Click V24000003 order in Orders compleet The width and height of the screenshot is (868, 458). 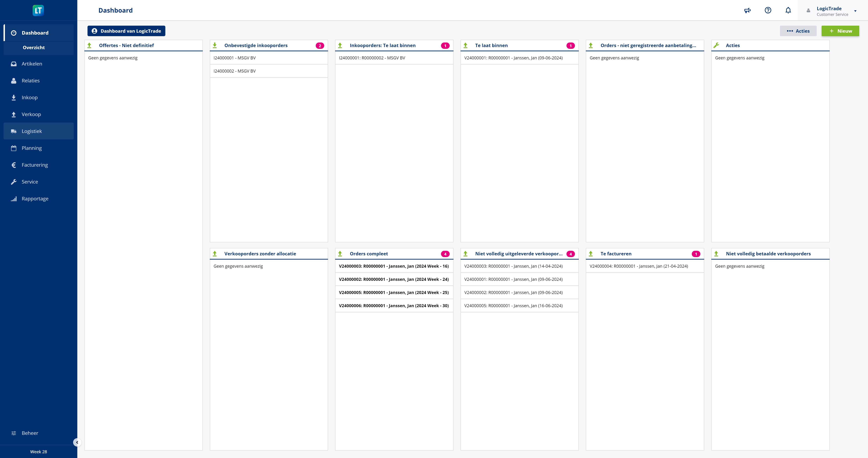pyautogui.click(x=394, y=266)
